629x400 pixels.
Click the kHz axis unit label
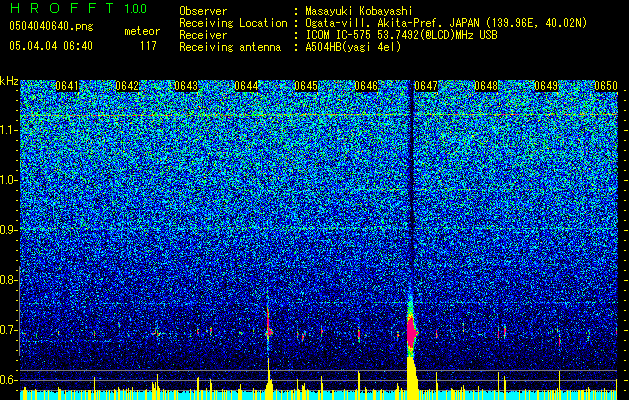click(9, 81)
